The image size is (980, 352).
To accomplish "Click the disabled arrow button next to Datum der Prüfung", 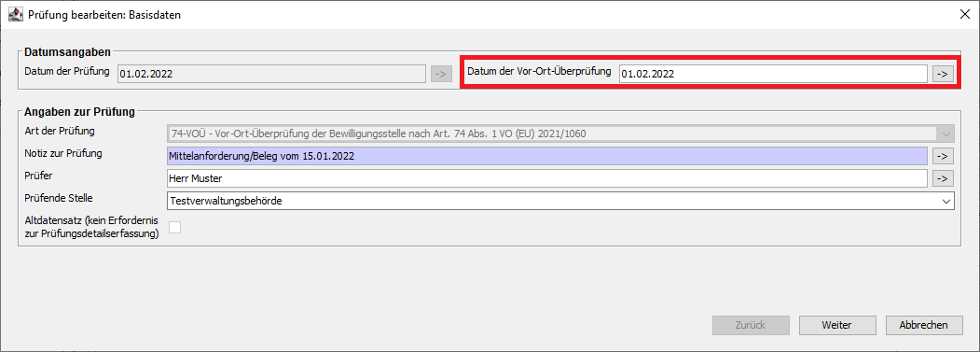I will click(441, 73).
